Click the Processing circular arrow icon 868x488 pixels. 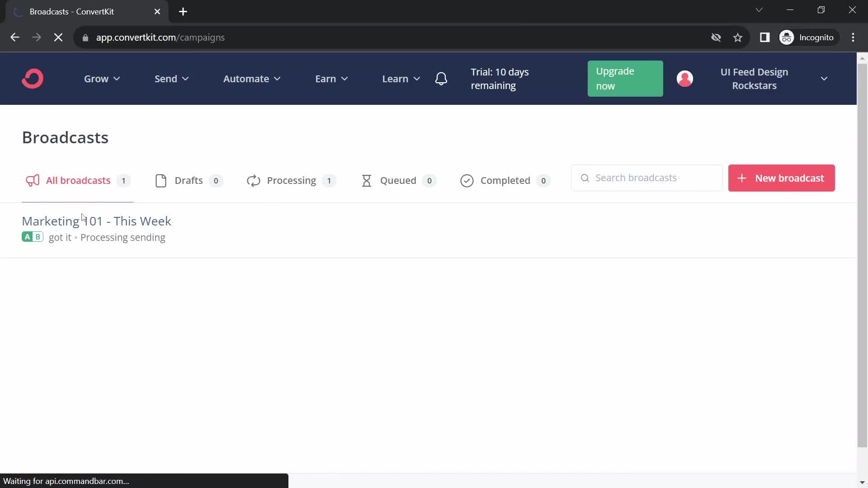[x=253, y=181]
